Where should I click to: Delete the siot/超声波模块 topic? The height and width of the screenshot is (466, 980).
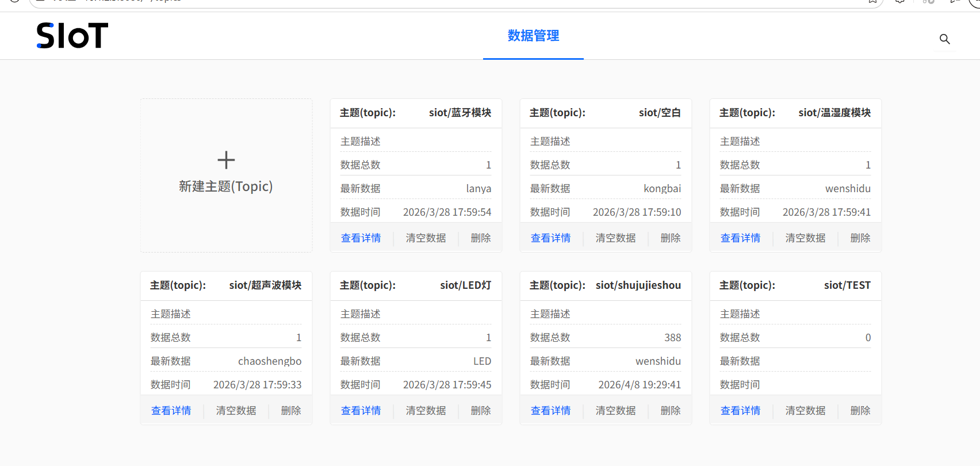click(x=290, y=411)
